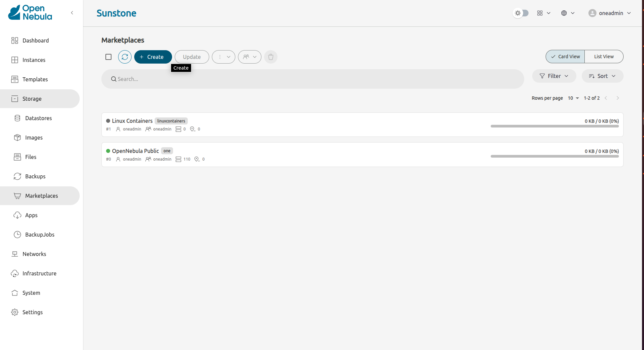Open the Filter dropdown
The image size is (644, 350).
click(554, 76)
